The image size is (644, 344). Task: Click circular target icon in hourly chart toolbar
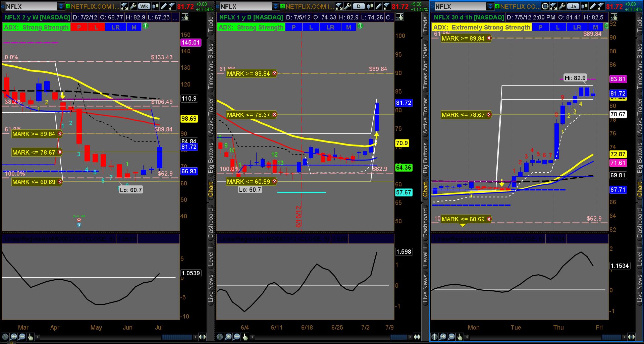(545, 6)
